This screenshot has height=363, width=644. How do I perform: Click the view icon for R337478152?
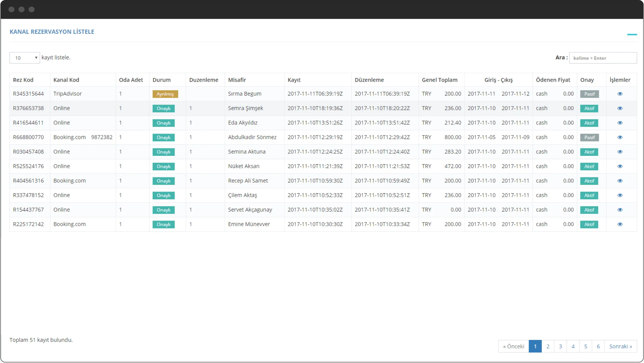coord(620,195)
